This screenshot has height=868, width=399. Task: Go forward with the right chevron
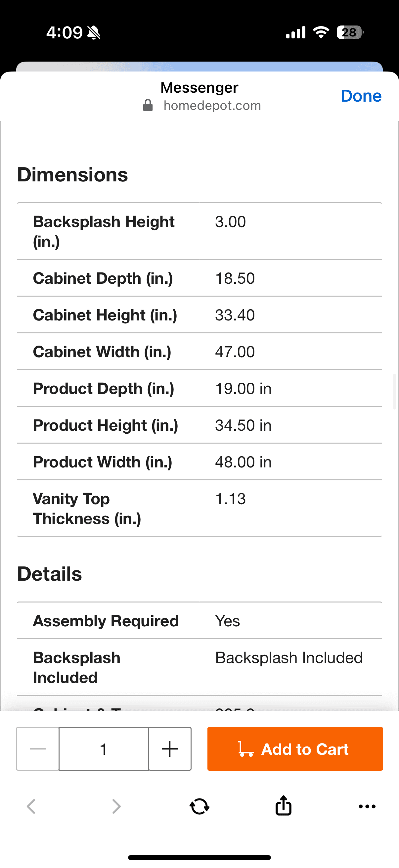click(116, 806)
